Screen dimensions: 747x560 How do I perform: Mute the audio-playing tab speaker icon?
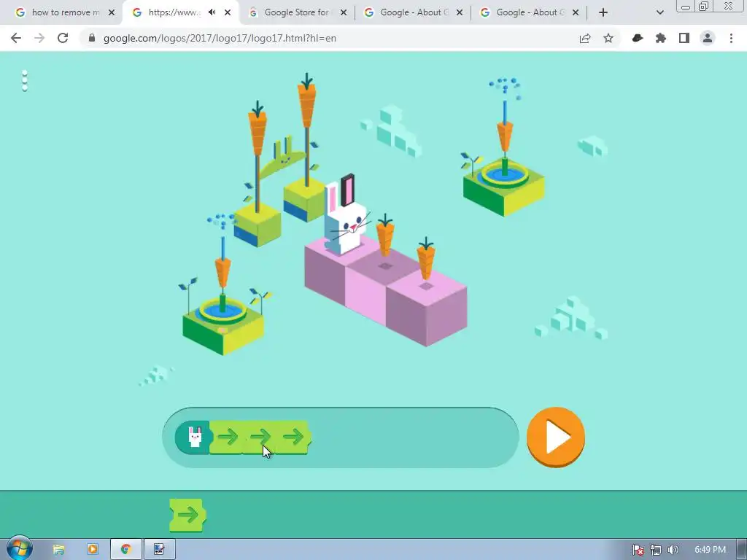(212, 12)
